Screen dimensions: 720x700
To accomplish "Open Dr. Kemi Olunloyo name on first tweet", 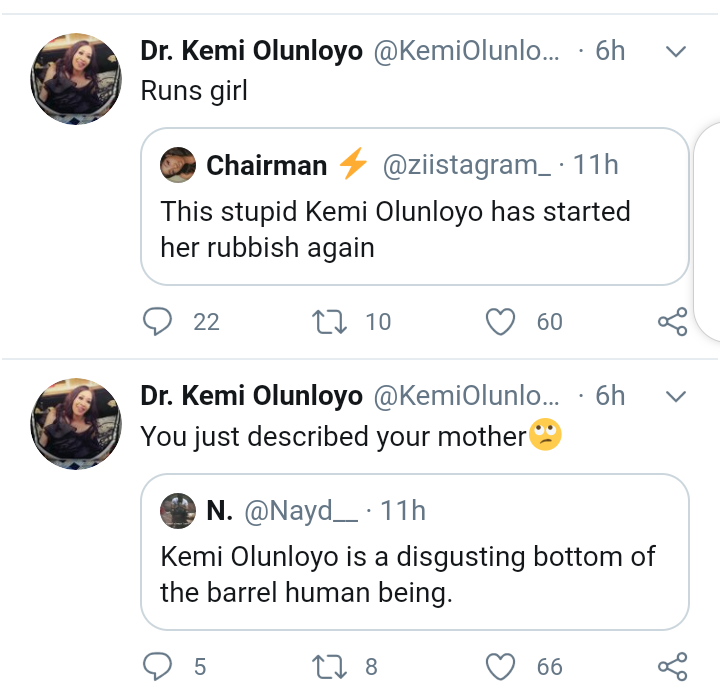I will [251, 52].
